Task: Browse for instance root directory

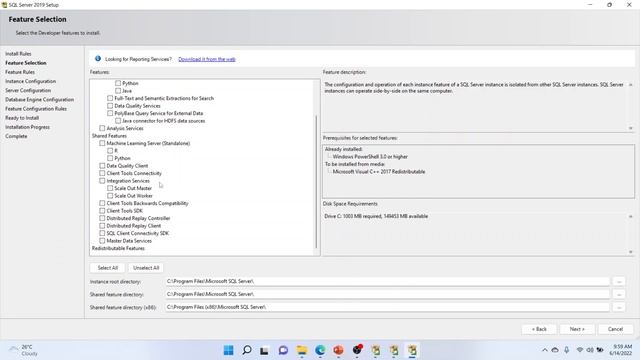Action: click(619, 281)
